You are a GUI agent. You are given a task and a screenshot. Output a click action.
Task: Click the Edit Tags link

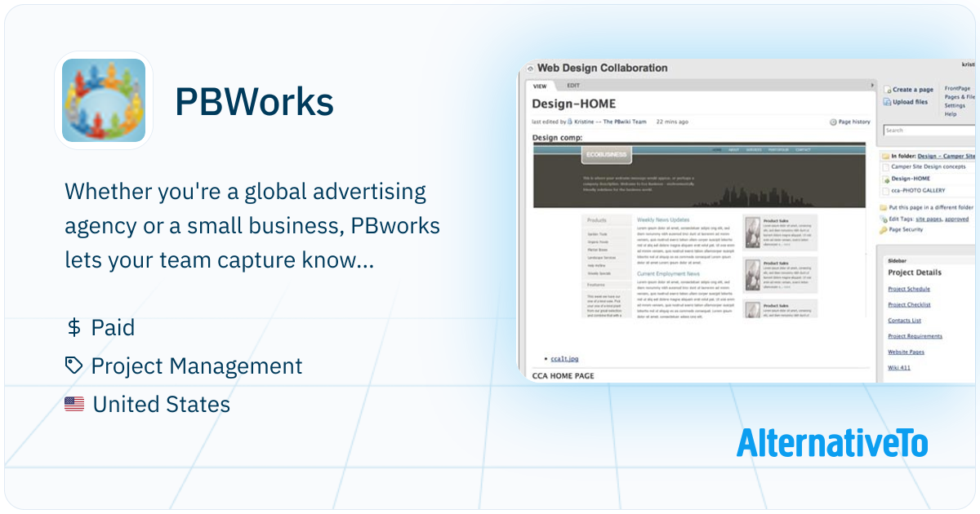[x=902, y=219]
